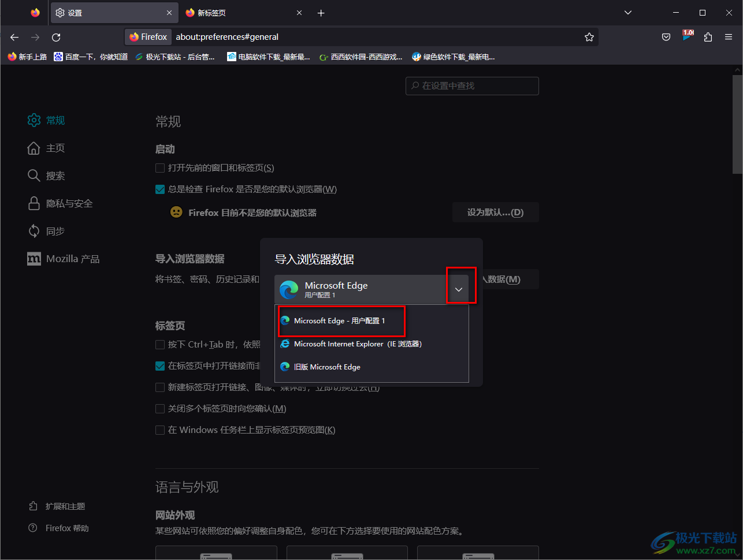Close the 新标签页 tab
743x560 pixels.
(x=299, y=13)
